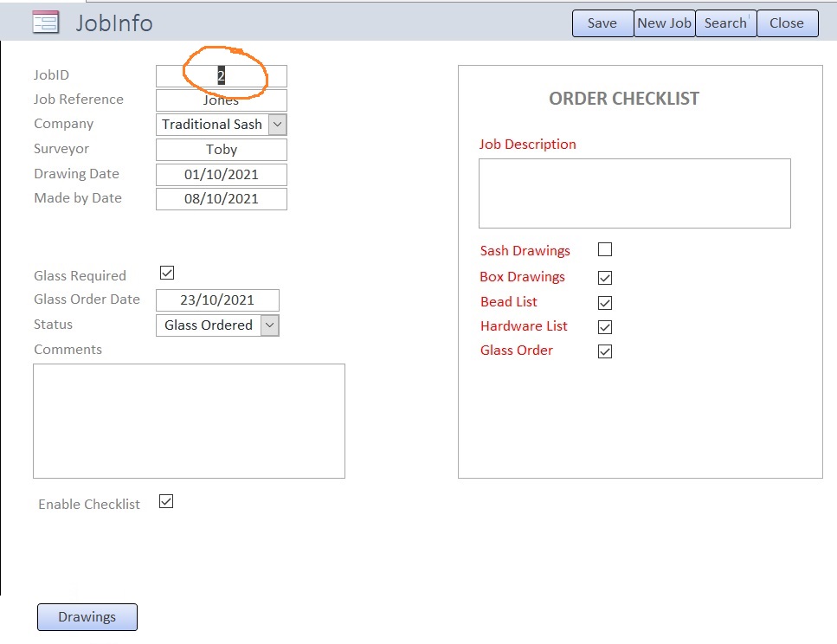Open the Drawings button

(87, 617)
